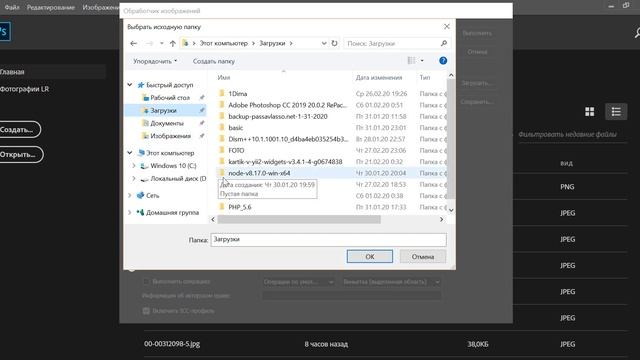Select Рабочий стол in quick access
Viewport: 640px width, 360px height.
coord(169,98)
